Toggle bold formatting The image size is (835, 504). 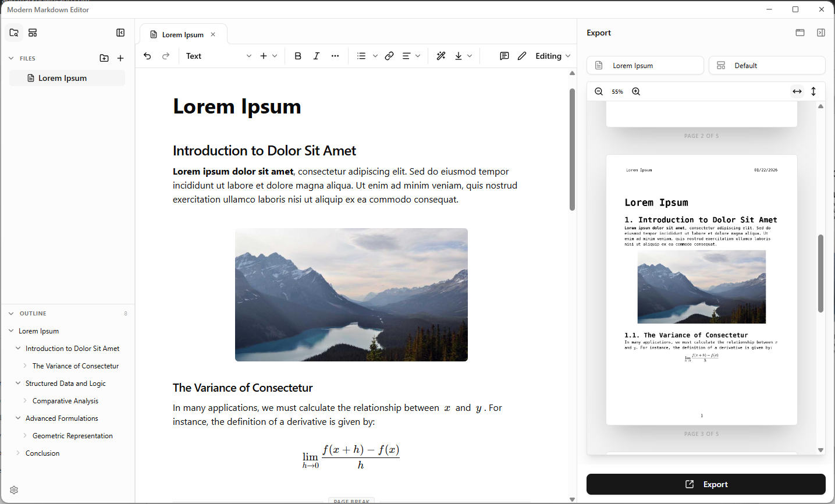(298, 56)
